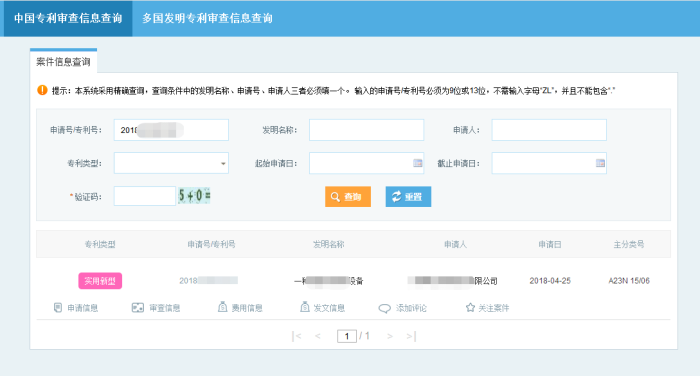This screenshot has width=700, height=376.
Task: Open the 添加评论 link
Action: tap(411, 308)
